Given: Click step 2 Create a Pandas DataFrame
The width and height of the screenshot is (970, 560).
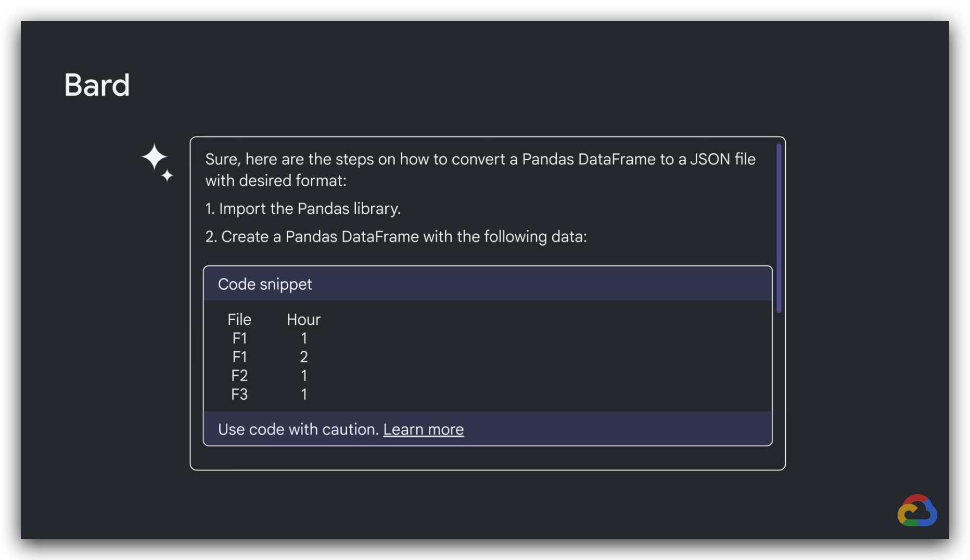Looking at the screenshot, I should click(396, 237).
